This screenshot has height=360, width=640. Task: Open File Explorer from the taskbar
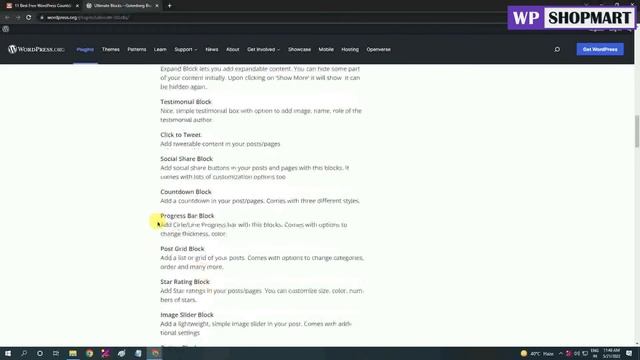(73, 353)
